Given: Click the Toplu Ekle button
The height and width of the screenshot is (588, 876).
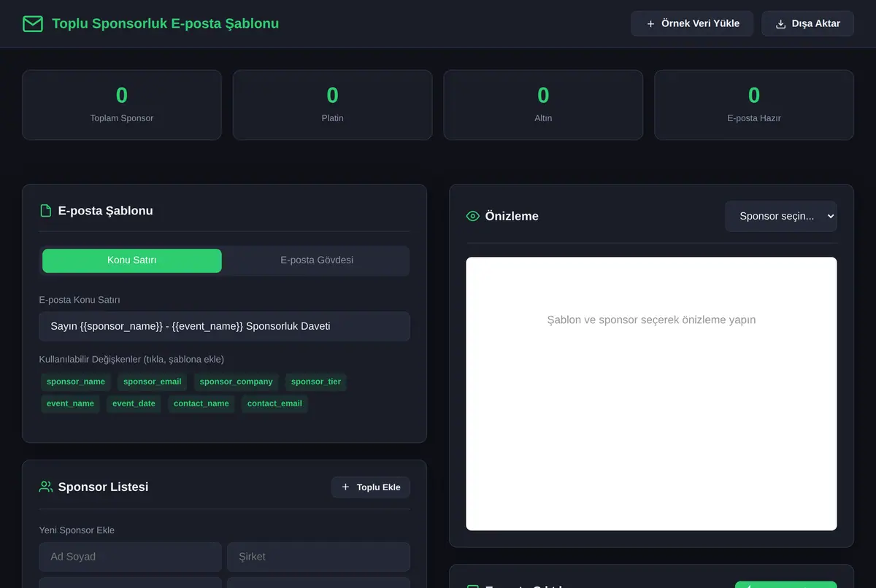Looking at the screenshot, I should pyautogui.click(x=371, y=487).
